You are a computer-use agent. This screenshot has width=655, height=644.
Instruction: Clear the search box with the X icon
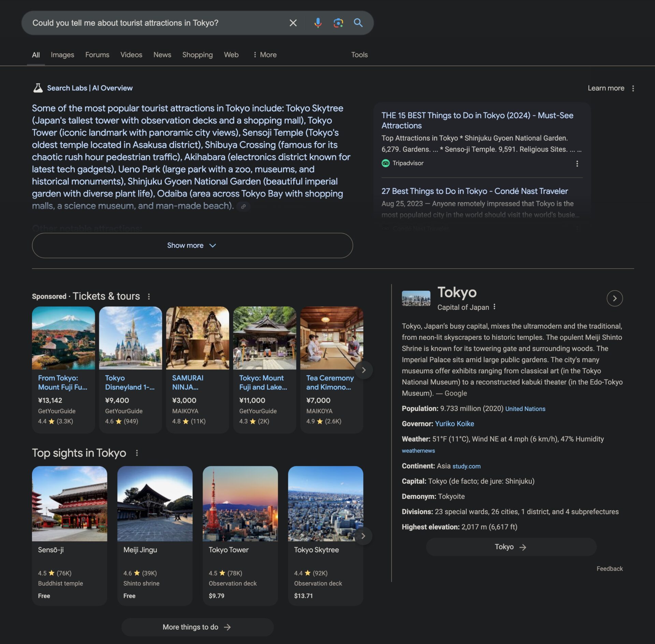293,23
